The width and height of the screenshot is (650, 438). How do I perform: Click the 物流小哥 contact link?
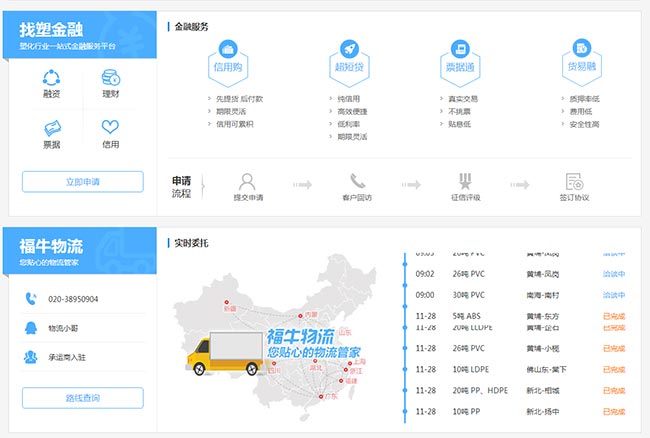coord(66,327)
